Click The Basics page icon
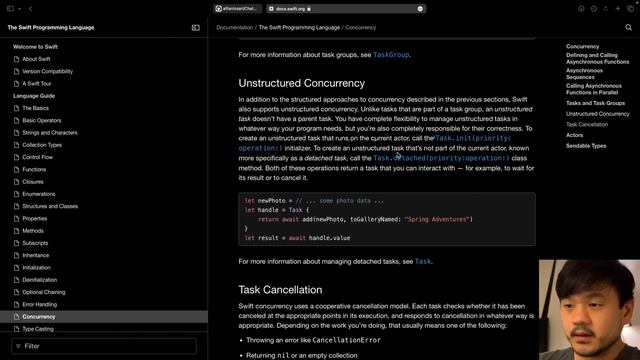Viewport: 640px width, 360px height. (x=16, y=108)
